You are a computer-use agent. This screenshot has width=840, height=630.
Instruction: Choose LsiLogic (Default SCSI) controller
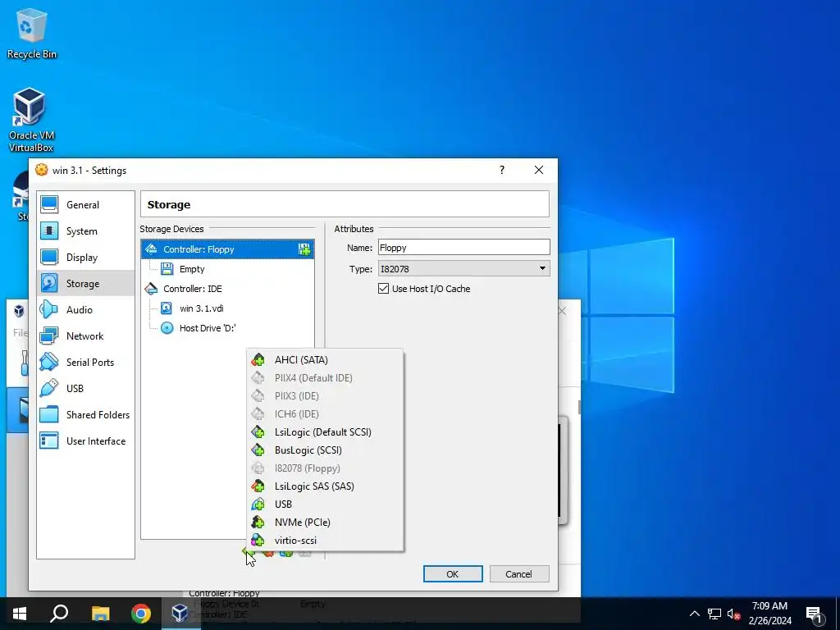(x=325, y=431)
